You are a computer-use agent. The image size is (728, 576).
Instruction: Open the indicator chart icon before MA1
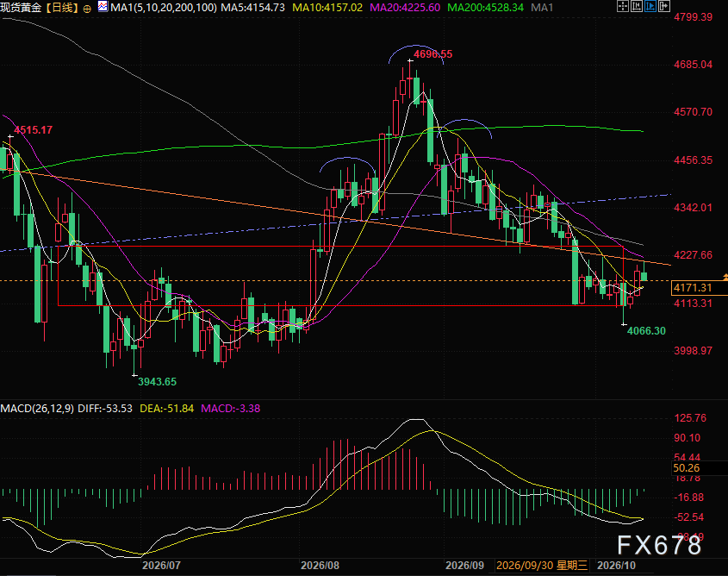click(x=103, y=7)
